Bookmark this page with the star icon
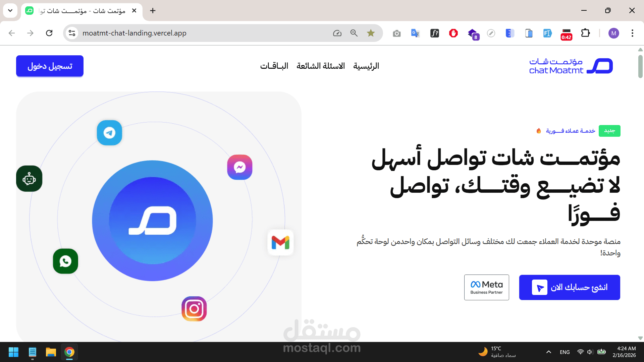 (371, 33)
